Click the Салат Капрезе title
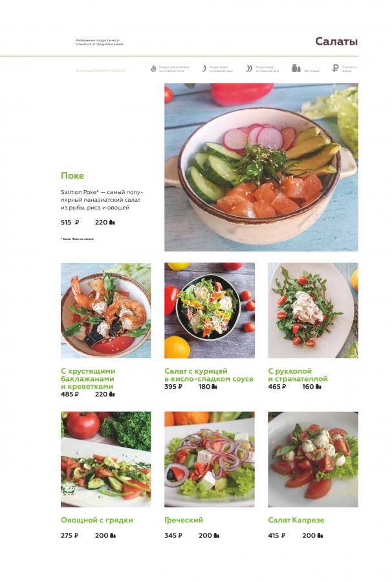 (x=296, y=520)
